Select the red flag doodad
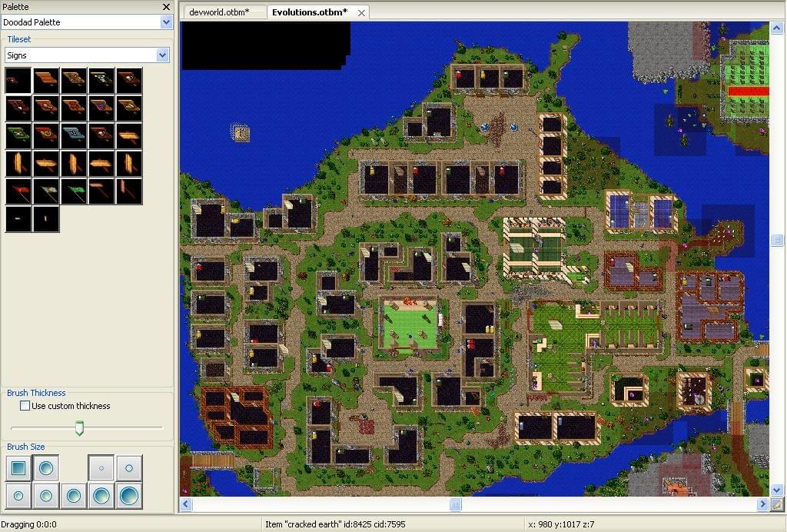787x532 pixels. coord(18,191)
